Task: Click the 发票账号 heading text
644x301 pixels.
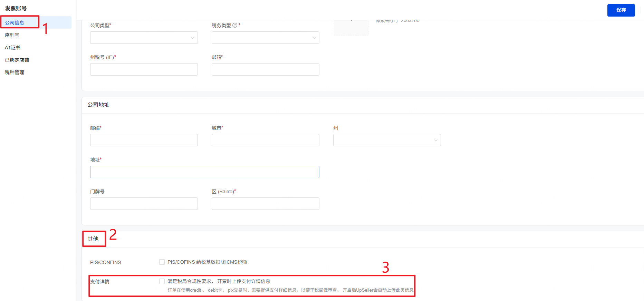Action: point(16,8)
